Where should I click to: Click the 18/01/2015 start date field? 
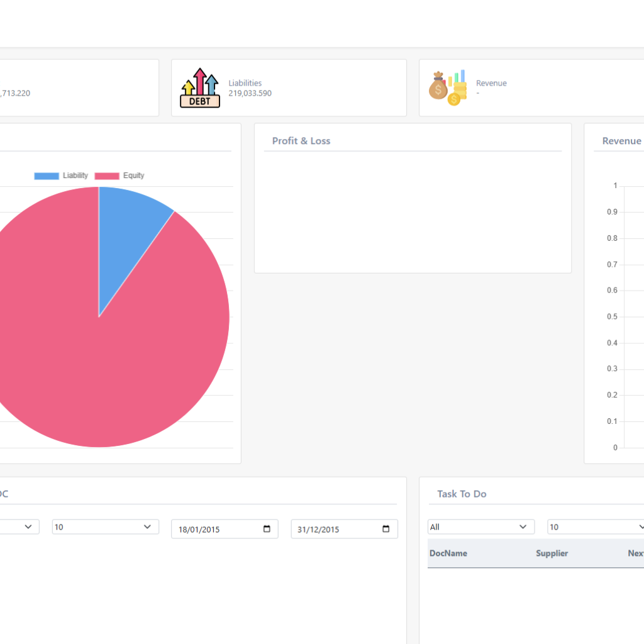click(x=225, y=529)
